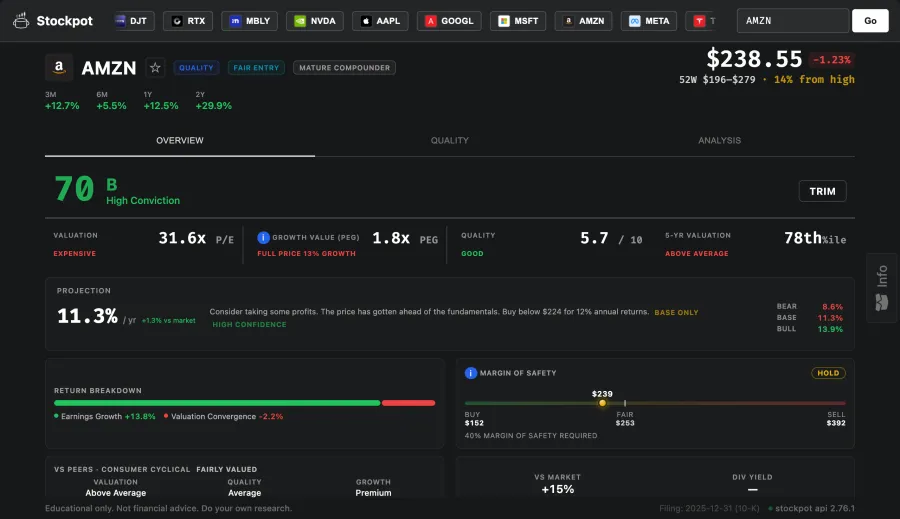Image resolution: width=900 pixels, height=519 pixels.
Task: Click the 70 conviction score
Action: [x=74, y=189]
